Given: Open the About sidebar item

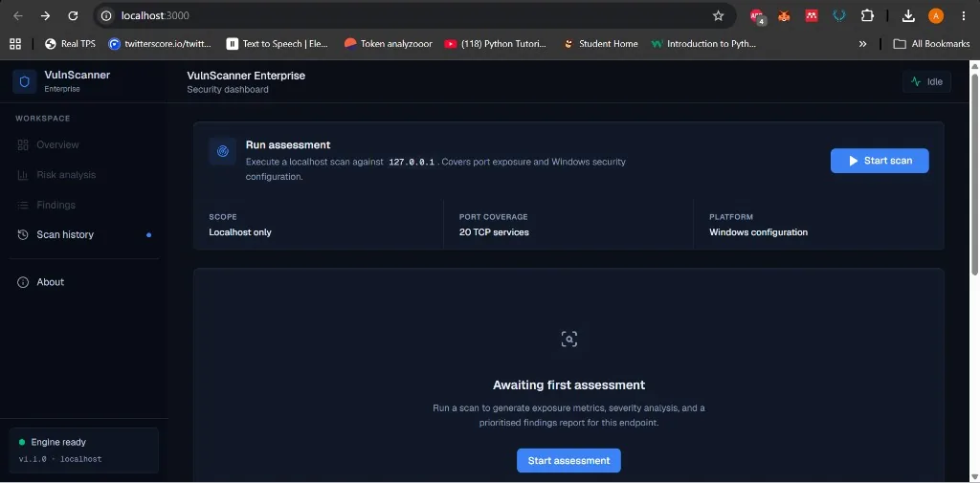Looking at the screenshot, I should [84, 282].
